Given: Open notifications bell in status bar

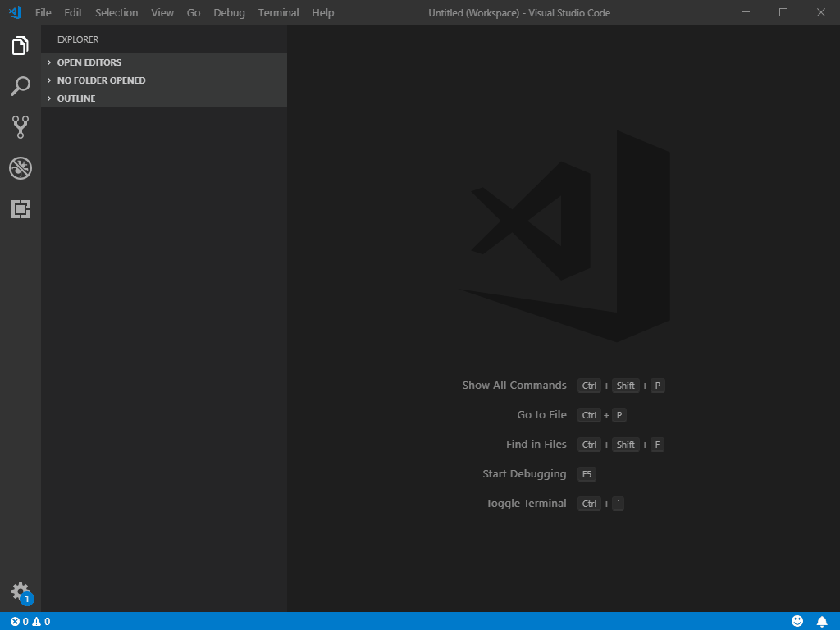Looking at the screenshot, I should [822, 621].
